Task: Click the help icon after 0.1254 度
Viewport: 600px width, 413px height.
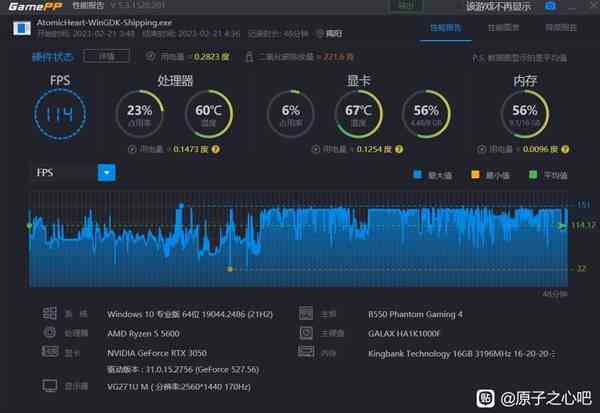Action: click(399, 149)
